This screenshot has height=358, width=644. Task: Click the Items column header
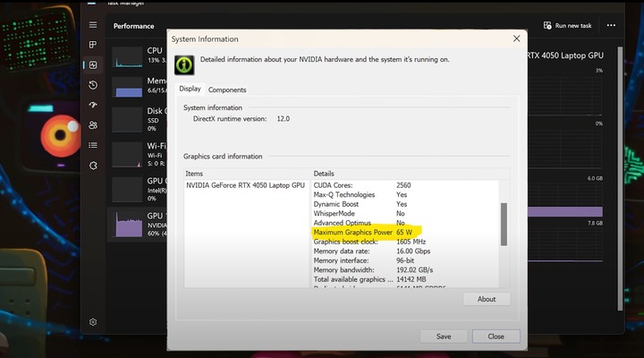tap(248, 174)
